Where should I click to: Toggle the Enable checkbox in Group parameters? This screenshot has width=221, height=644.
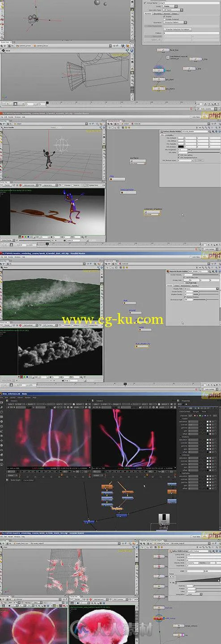(x=165, y=17)
